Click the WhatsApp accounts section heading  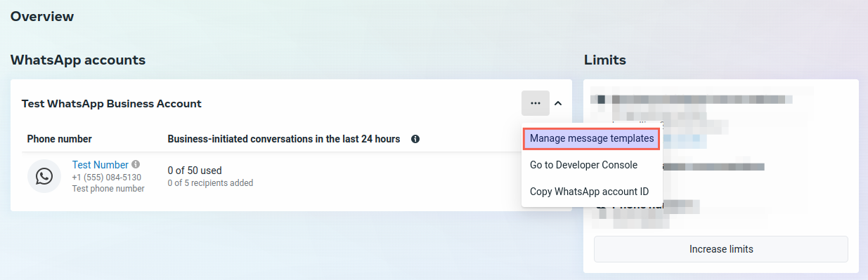(78, 60)
